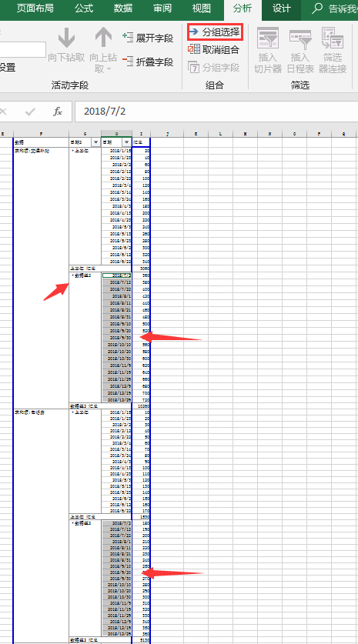Click the formula bar showing 2018/7/2
The image size is (358, 644).
(216, 112)
